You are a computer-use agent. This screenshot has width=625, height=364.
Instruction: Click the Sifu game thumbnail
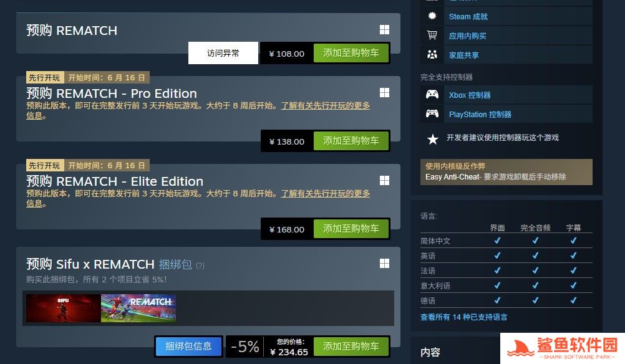click(x=64, y=309)
